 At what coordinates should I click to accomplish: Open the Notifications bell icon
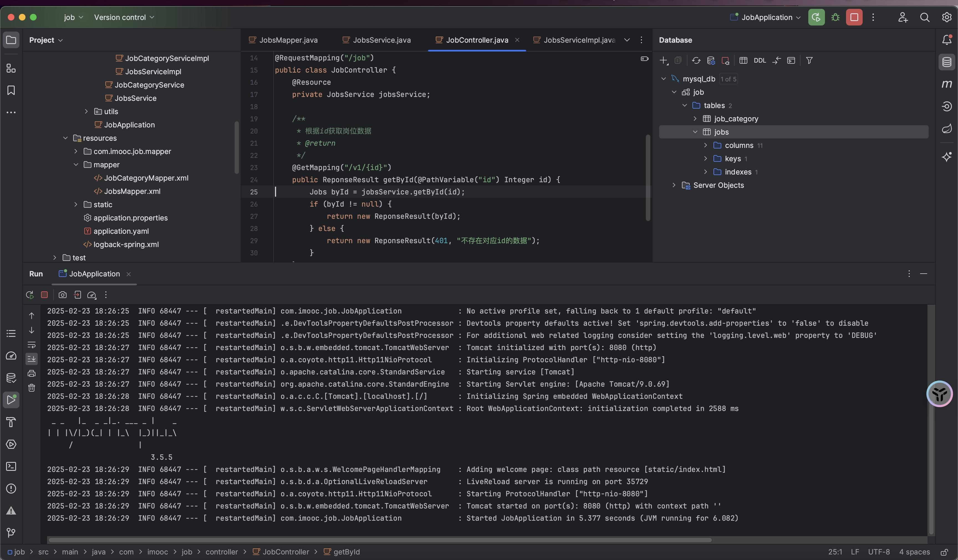pos(947,40)
